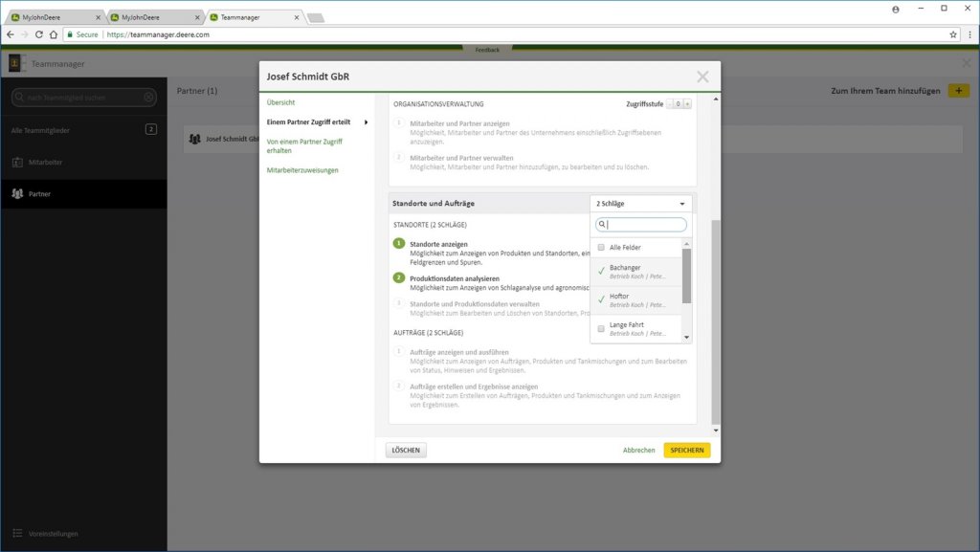
Task: Click the step 1 Mitarbeiter und Partner anzeigen badge
Action: pyautogui.click(x=399, y=123)
